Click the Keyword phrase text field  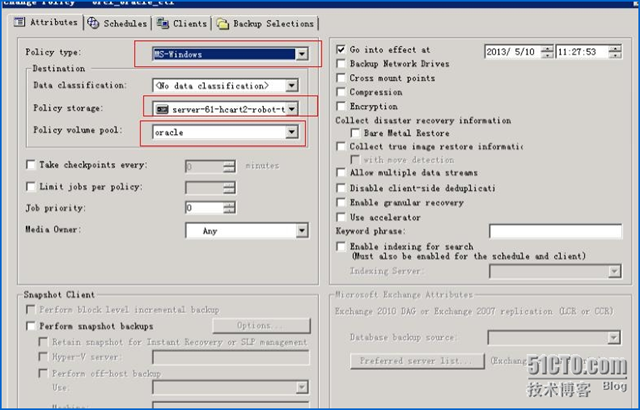coord(556,231)
